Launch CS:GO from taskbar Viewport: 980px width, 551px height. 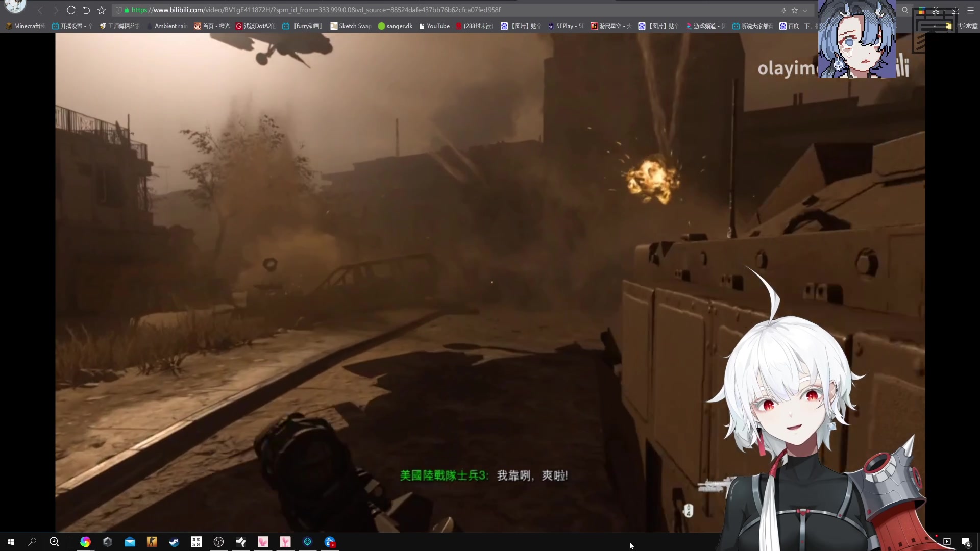pyautogui.click(x=152, y=542)
